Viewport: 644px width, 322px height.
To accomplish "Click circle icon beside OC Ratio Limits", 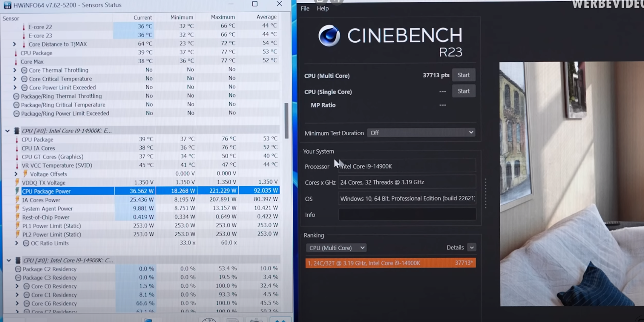I will coord(26,243).
